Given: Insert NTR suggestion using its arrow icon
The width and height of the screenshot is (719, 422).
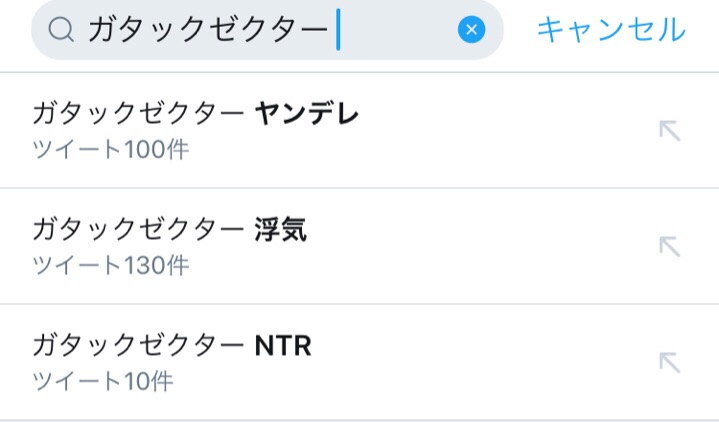Looking at the screenshot, I should coord(669,362).
